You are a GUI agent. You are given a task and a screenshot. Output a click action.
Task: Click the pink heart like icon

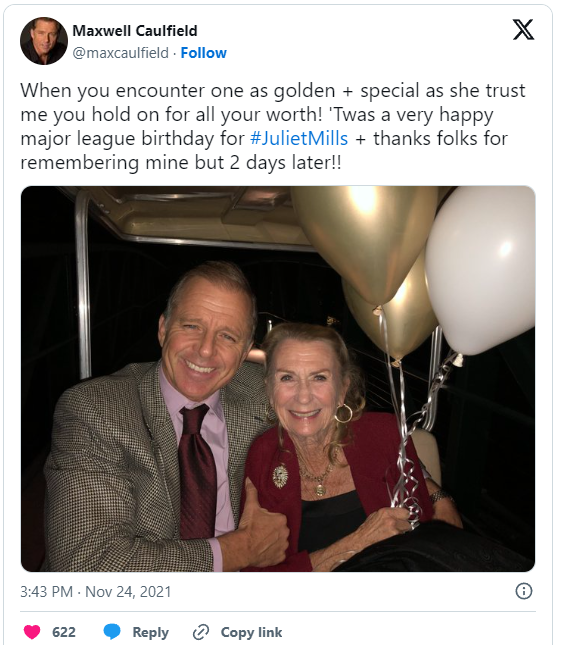point(32,632)
